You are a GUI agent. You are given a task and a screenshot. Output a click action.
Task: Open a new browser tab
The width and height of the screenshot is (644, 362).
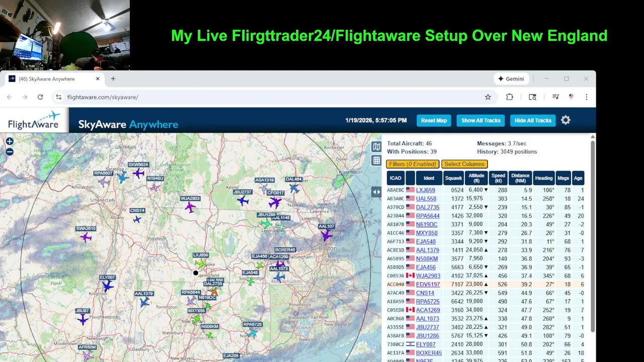click(113, 79)
